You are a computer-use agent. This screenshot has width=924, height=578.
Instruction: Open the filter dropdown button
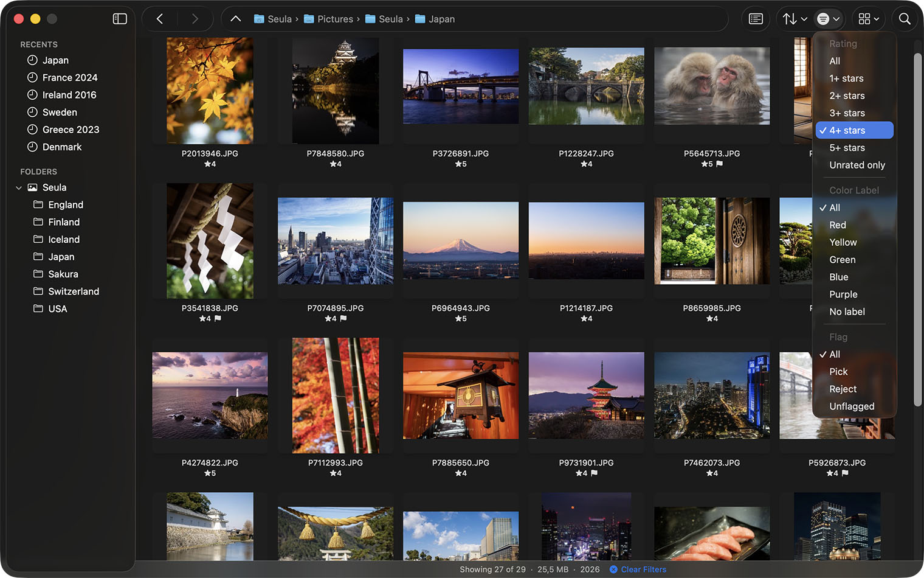pyautogui.click(x=828, y=19)
